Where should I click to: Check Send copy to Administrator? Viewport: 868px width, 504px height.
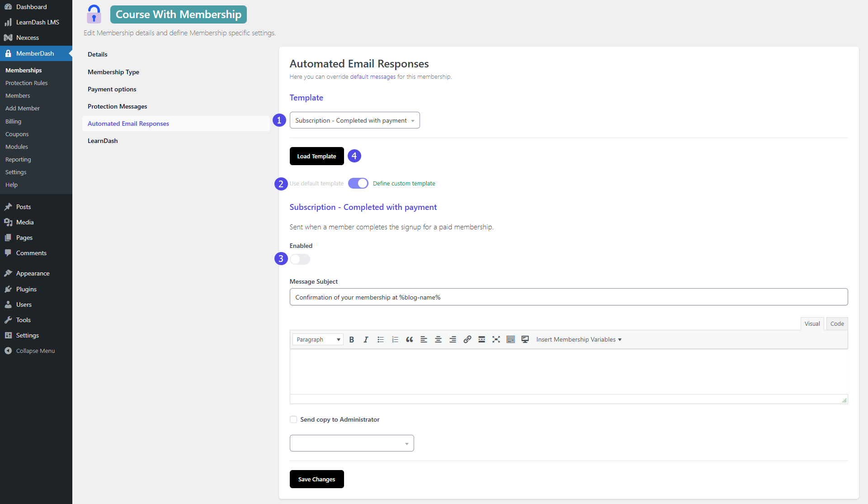click(293, 419)
